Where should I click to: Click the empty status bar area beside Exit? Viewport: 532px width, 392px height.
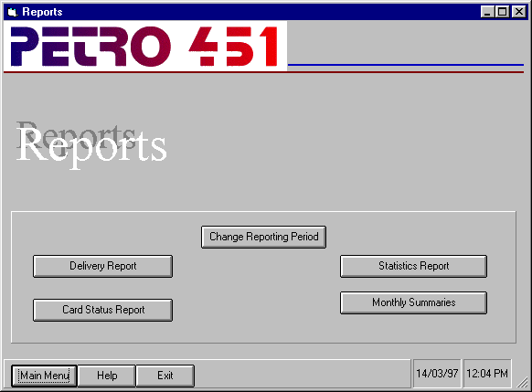point(303,374)
